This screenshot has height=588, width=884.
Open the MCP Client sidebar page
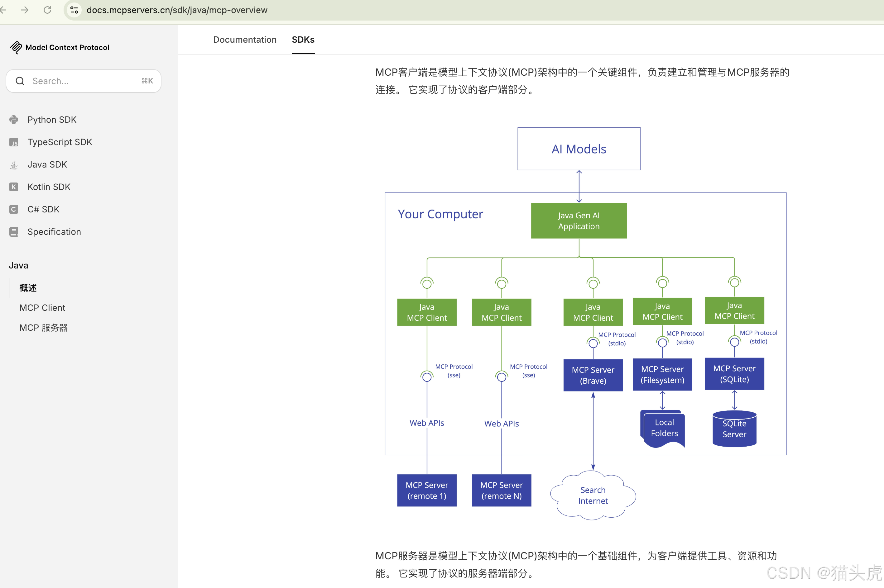point(42,307)
